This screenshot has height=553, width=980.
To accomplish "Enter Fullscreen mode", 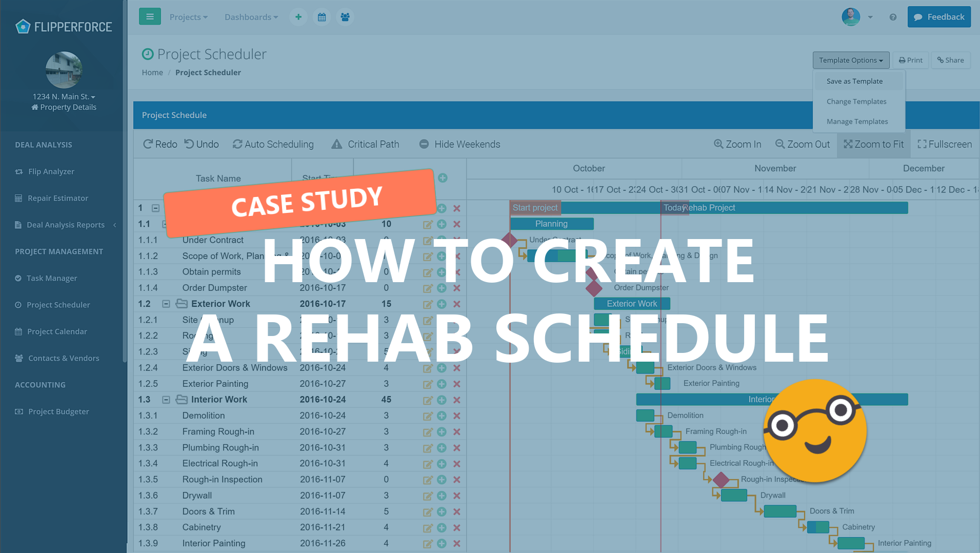I will [x=945, y=144].
